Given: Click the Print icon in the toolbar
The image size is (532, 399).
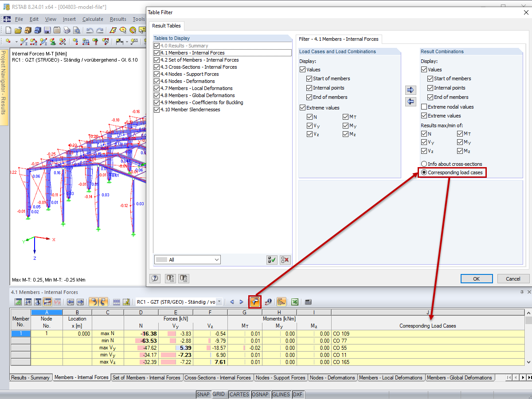Looking at the screenshot, I should pos(66,30).
